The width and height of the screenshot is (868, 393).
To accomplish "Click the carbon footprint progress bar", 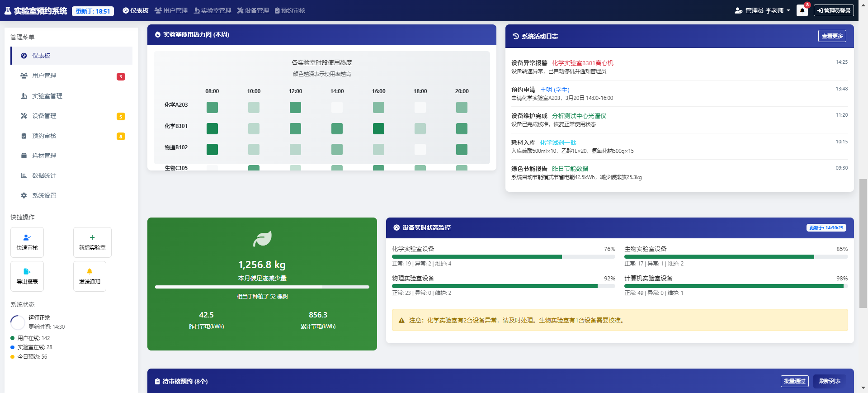I will [x=262, y=287].
